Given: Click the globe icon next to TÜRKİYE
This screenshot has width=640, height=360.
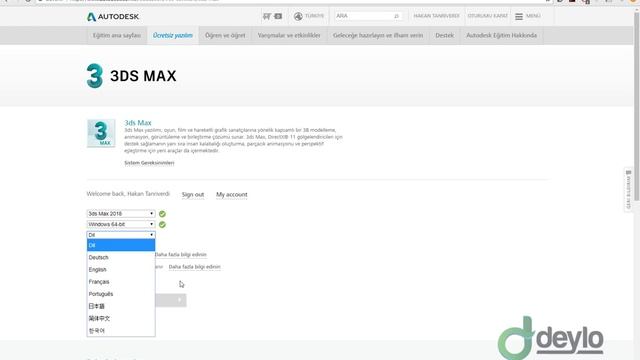Looking at the screenshot, I should tap(298, 16).
